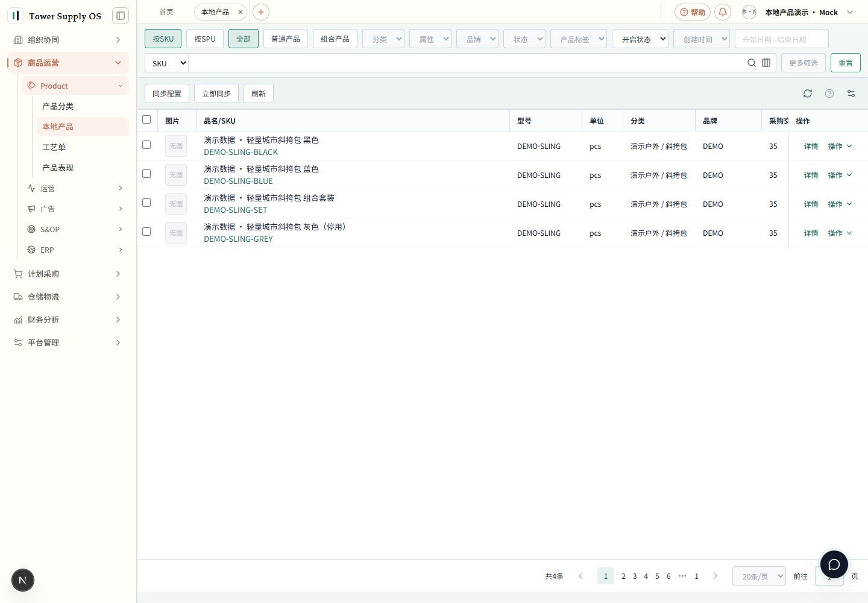Open the 计划采购 cart menu
This screenshot has width=868, height=603.
[68, 274]
